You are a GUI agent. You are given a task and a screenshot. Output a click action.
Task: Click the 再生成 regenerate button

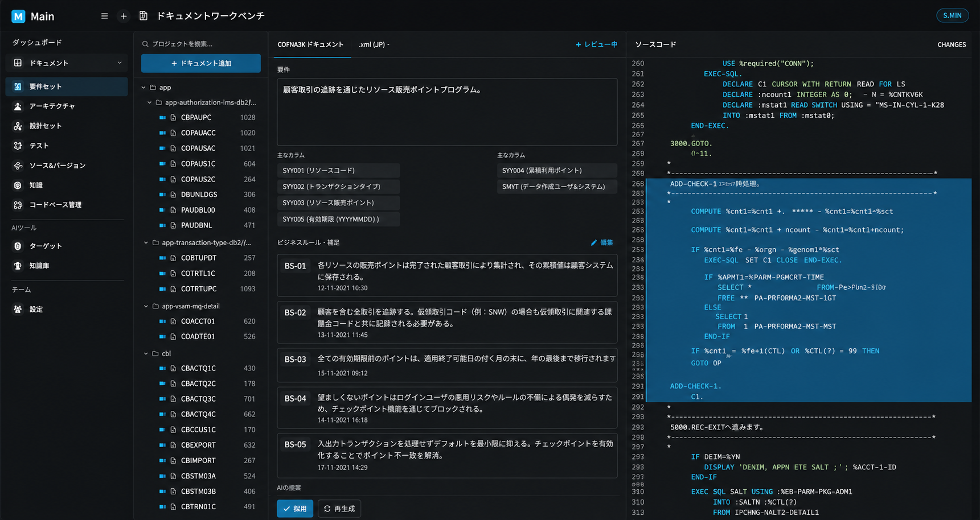[339, 509]
